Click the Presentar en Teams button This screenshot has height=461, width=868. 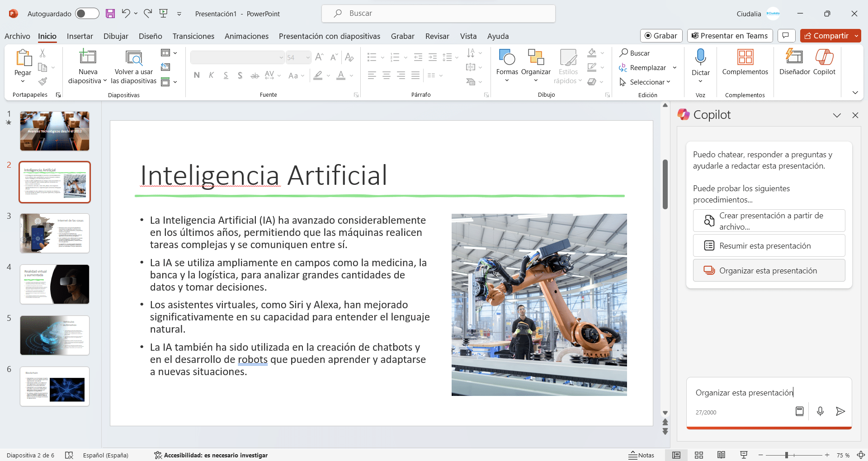(x=729, y=36)
